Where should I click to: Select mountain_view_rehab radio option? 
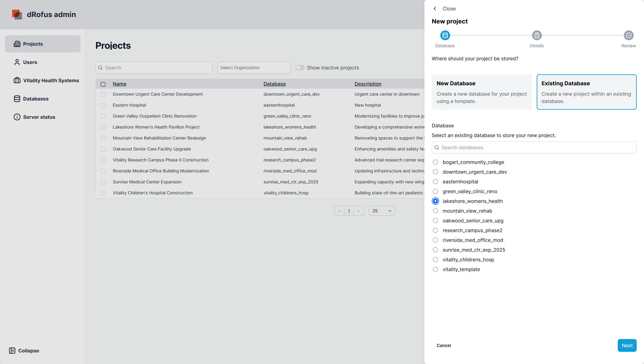435,211
